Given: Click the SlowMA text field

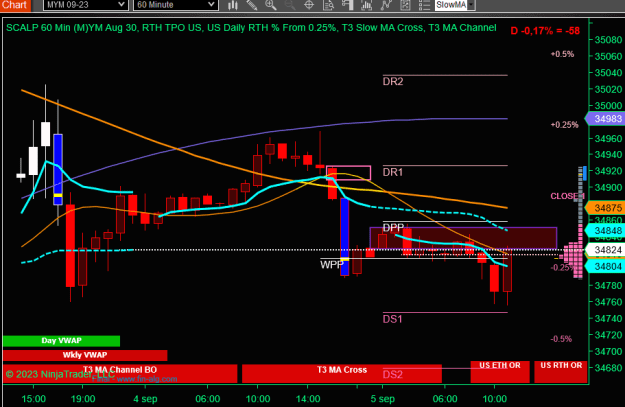Looking at the screenshot, I should 451,5.
